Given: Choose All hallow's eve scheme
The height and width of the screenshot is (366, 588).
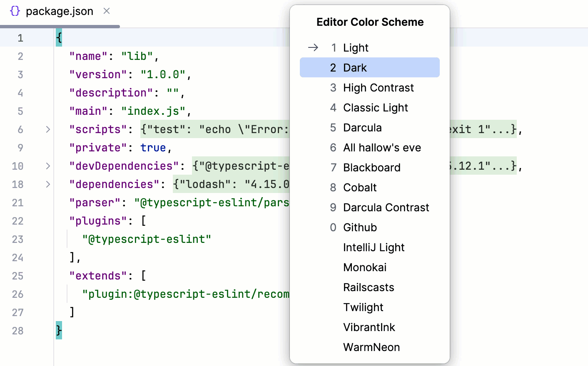Looking at the screenshot, I should (382, 148).
